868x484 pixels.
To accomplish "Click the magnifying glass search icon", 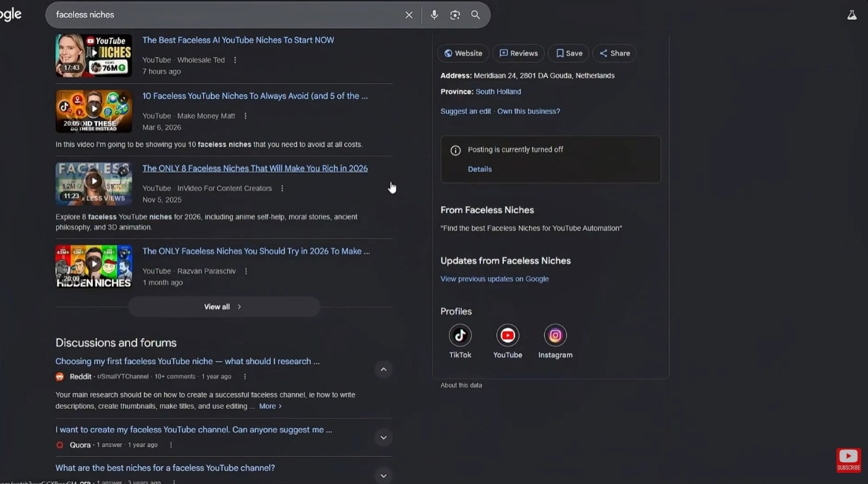I will pos(475,15).
